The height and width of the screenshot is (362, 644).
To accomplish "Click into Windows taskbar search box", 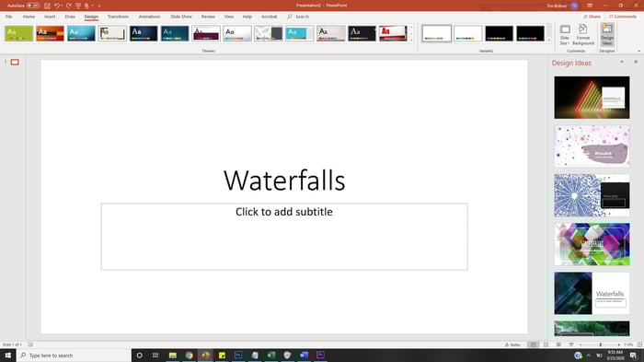I will tap(74, 356).
